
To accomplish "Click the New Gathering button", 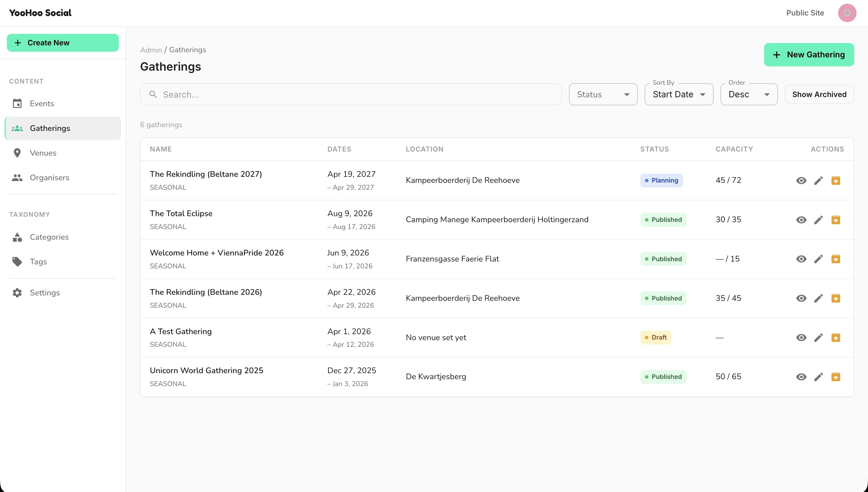I will (x=809, y=55).
